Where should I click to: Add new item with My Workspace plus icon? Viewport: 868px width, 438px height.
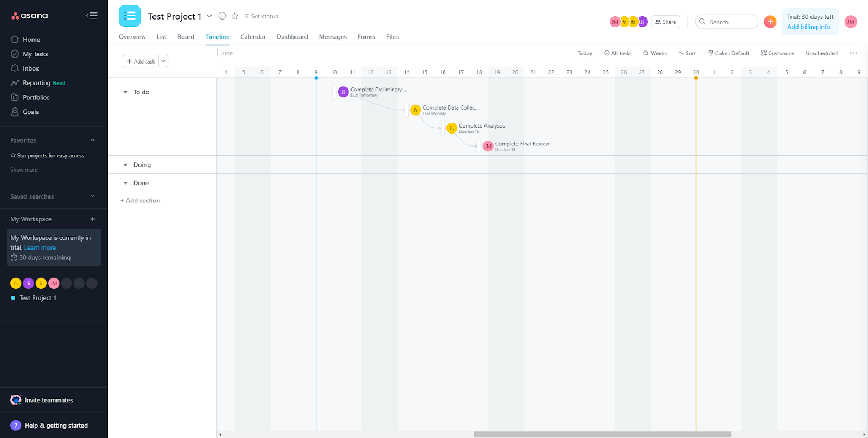coord(93,219)
